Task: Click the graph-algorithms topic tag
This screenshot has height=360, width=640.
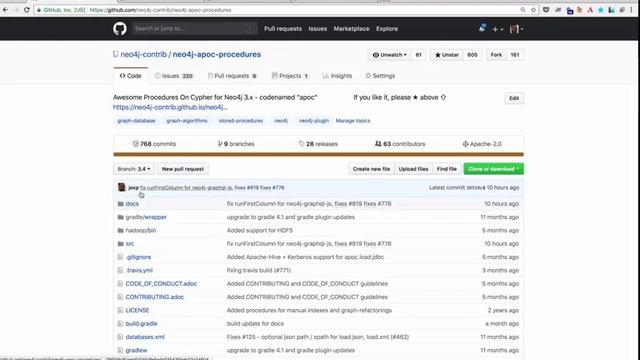Action: pyautogui.click(x=187, y=121)
